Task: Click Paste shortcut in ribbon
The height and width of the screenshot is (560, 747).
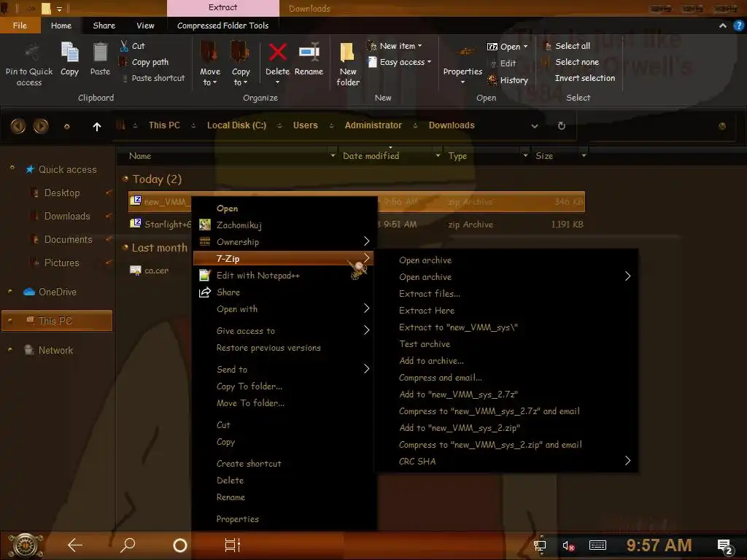Action: click(152, 78)
